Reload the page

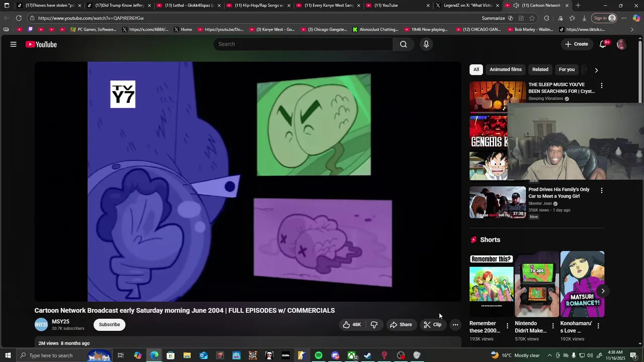(19, 18)
